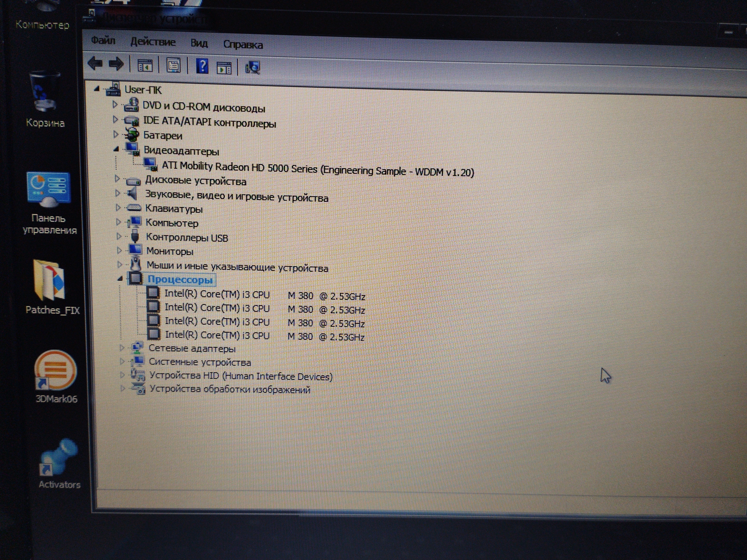Expand Мыши и иные указывающие устройства

pos(120,265)
